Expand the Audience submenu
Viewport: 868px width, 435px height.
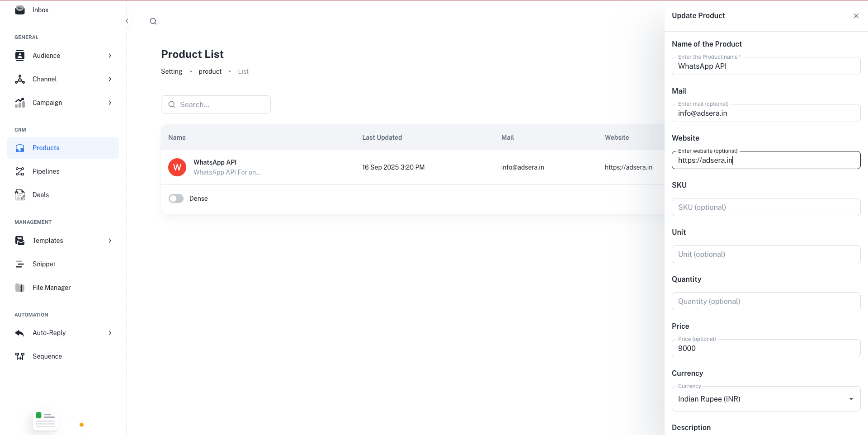point(110,56)
